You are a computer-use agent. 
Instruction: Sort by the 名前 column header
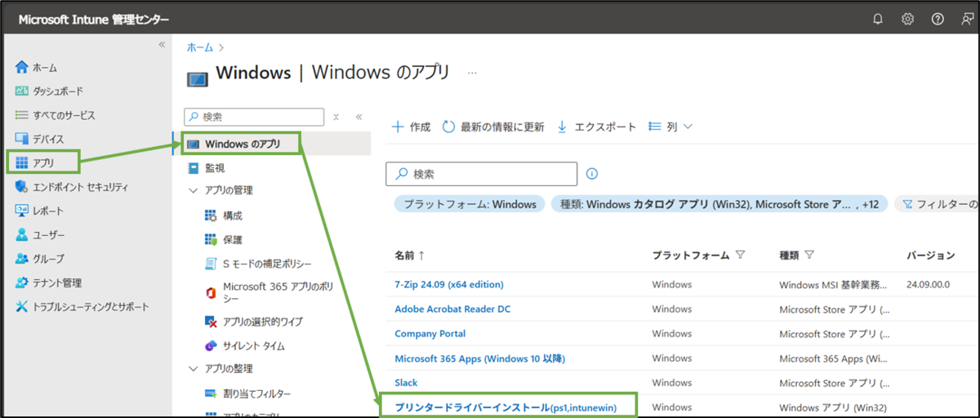pyautogui.click(x=409, y=256)
